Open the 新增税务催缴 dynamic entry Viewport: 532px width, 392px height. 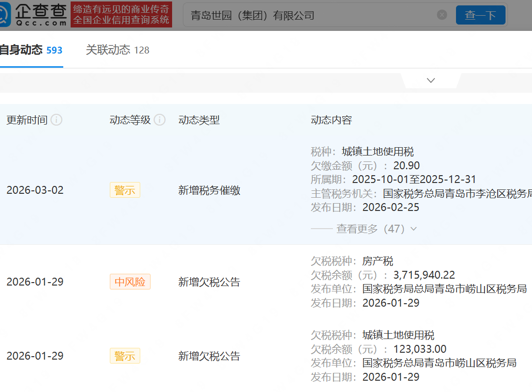click(209, 191)
